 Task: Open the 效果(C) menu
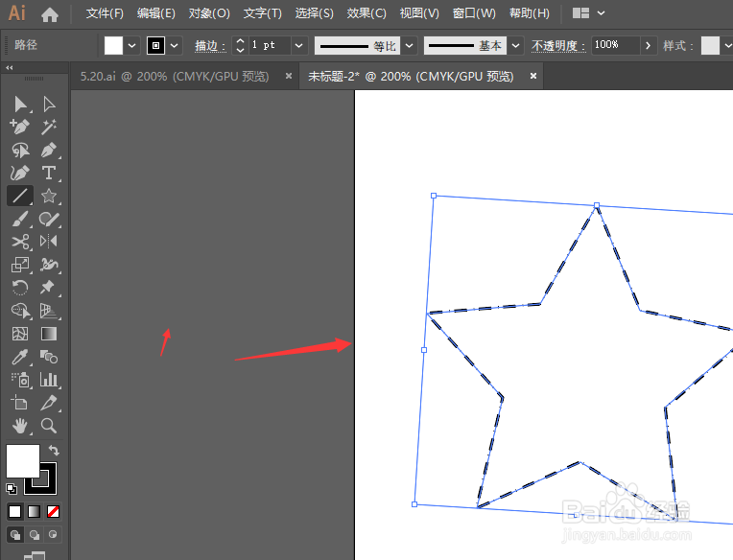(366, 13)
